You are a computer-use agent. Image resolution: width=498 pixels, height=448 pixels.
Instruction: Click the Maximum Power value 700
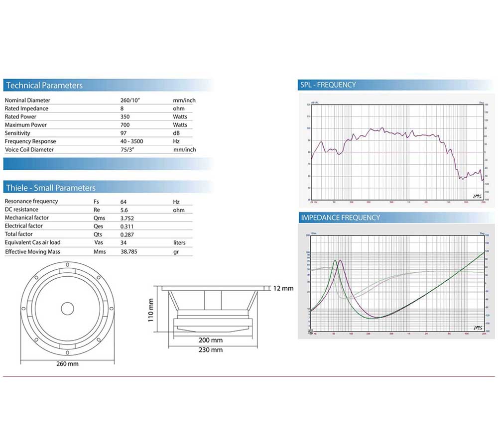(x=125, y=125)
